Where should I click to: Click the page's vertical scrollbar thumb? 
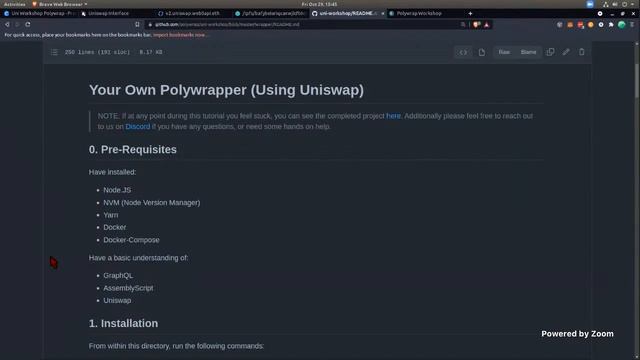click(x=637, y=80)
